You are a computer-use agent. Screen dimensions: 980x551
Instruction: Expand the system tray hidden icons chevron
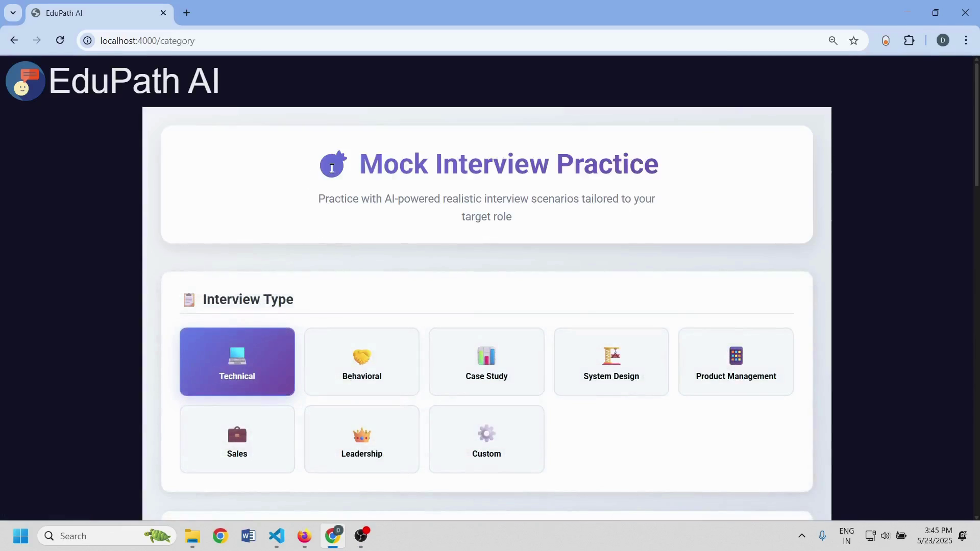[801, 536]
